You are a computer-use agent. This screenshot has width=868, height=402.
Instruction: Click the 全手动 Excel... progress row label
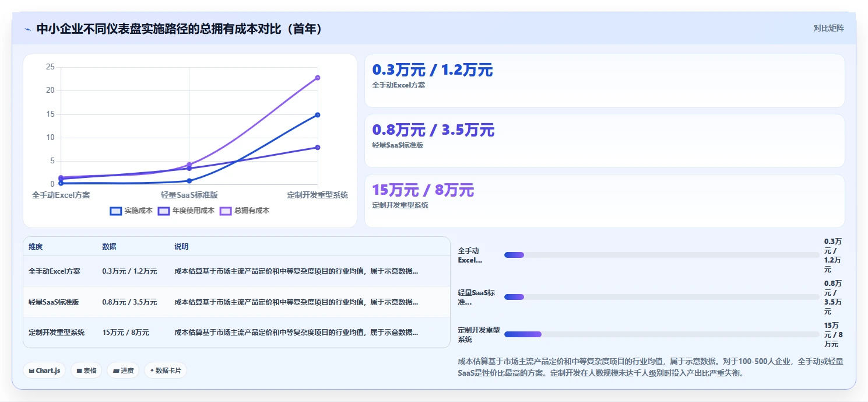(x=470, y=256)
